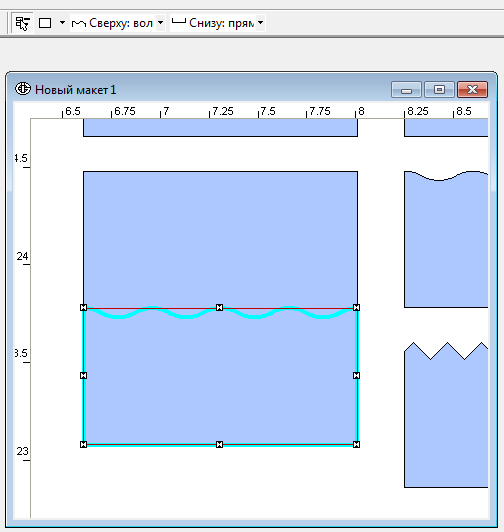Maximize the 'Новый макет 1' window
504x532 pixels.
[439, 90]
